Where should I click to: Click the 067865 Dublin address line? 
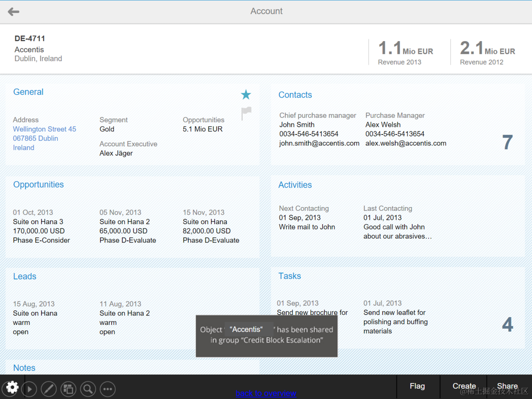(x=36, y=138)
